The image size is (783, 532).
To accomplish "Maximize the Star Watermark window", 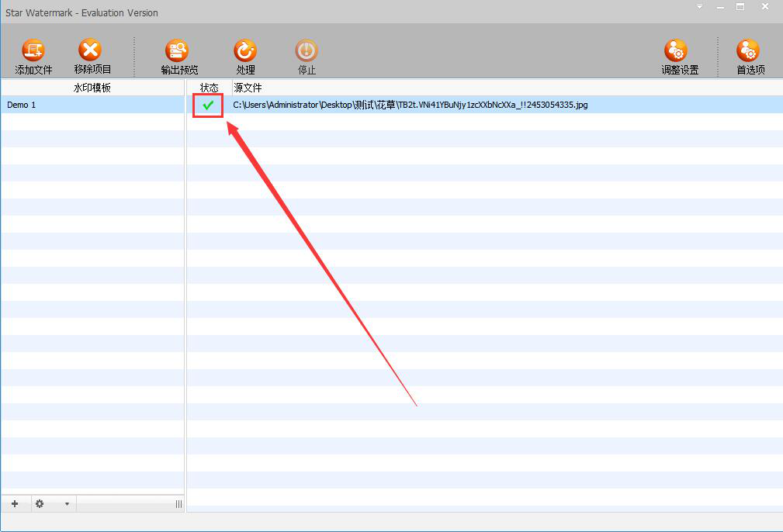I will [740, 7].
